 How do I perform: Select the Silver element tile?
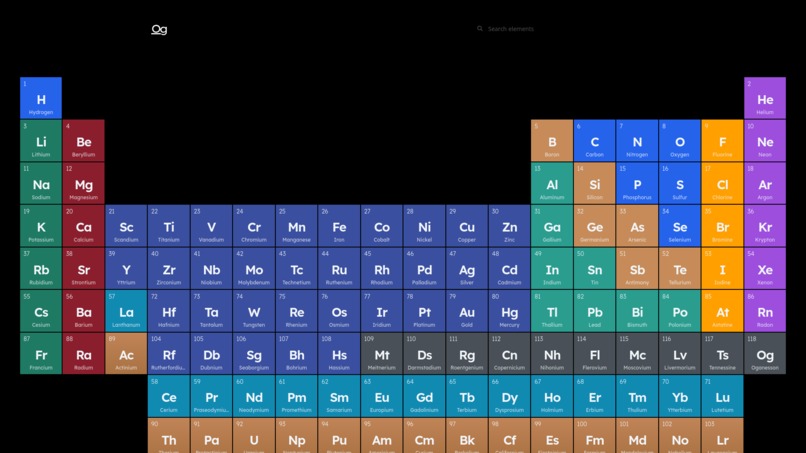pos(467,268)
